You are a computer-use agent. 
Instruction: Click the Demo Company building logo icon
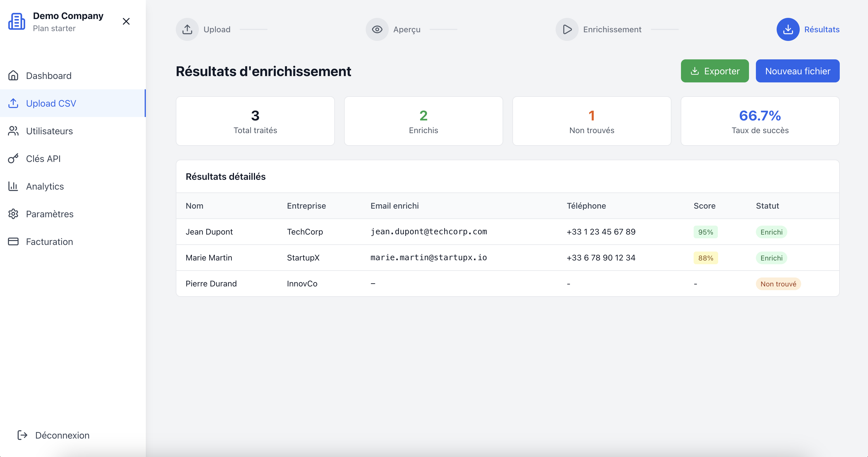pos(16,22)
